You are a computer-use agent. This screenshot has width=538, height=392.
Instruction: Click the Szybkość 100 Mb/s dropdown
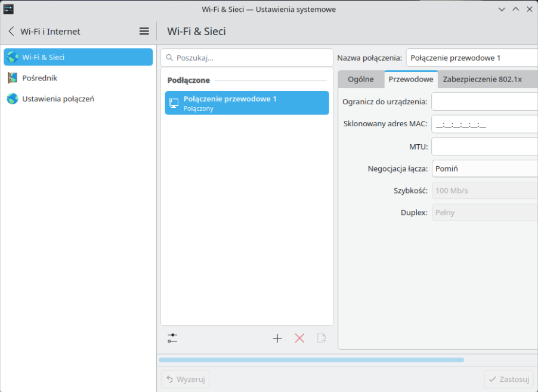pyautogui.click(x=484, y=191)
